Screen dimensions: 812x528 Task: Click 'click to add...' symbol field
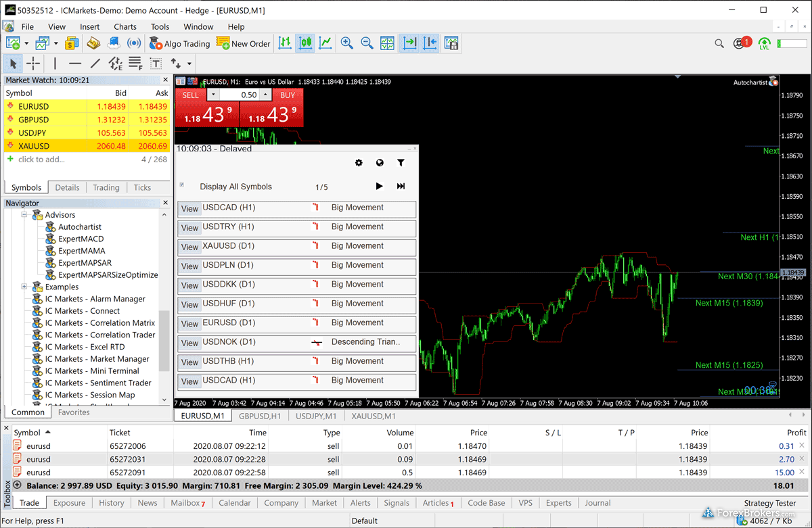tap(41, 160)
